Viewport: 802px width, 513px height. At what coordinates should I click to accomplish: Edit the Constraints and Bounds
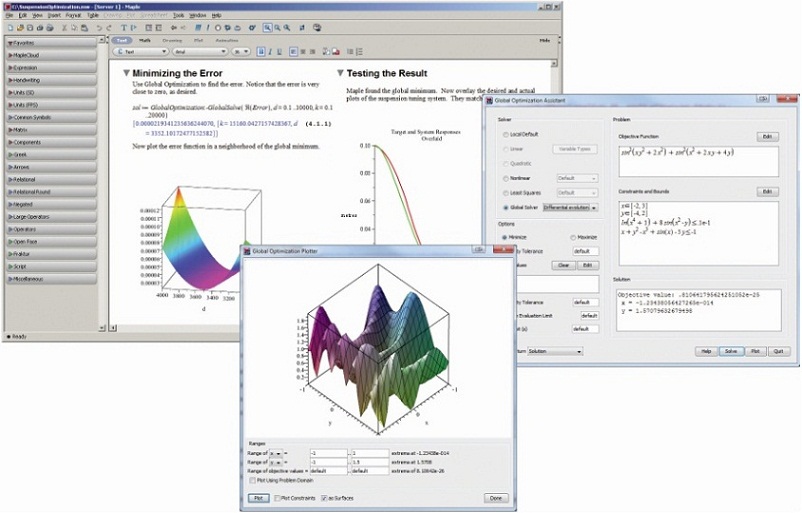pyautogui.click(x=767, y=191)
